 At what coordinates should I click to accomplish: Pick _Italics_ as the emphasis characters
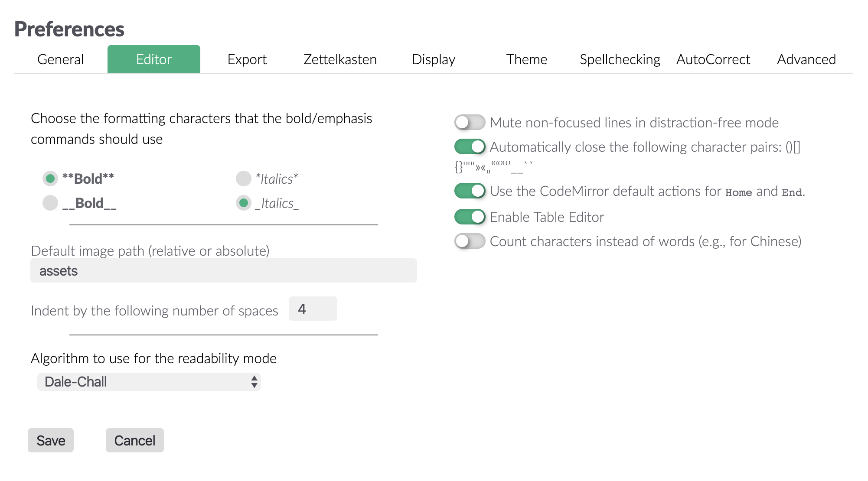tap(243, 203)
